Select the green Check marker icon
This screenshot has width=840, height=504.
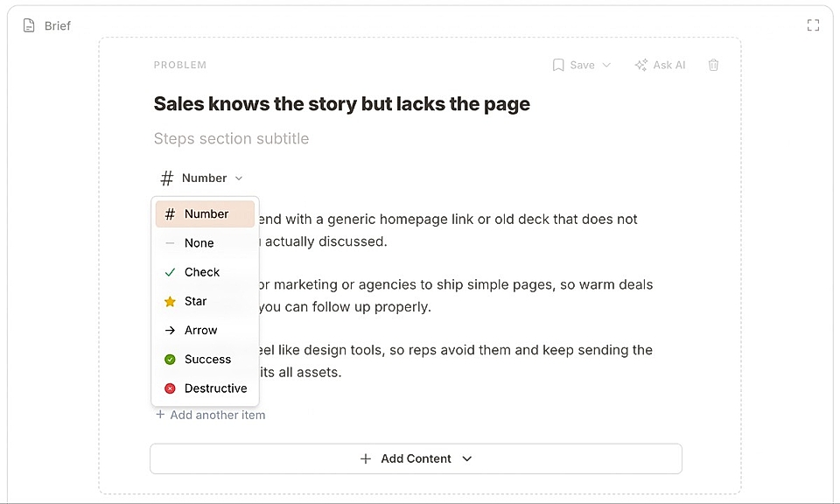(169, 272)
